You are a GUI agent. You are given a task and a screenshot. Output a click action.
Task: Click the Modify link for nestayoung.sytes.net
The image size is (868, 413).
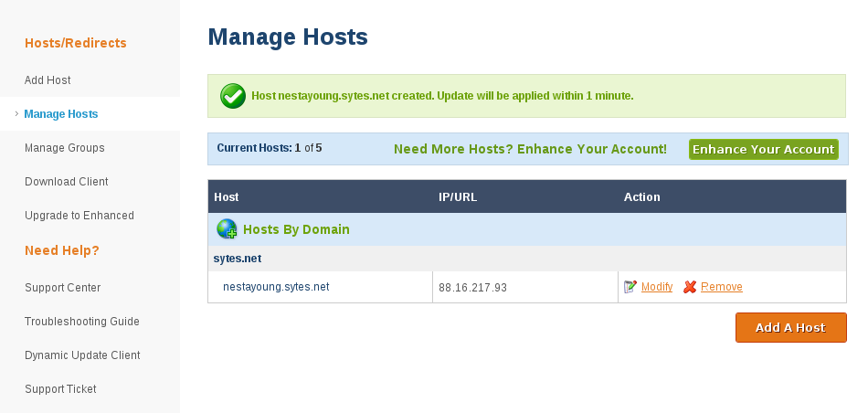pos(657,287)
